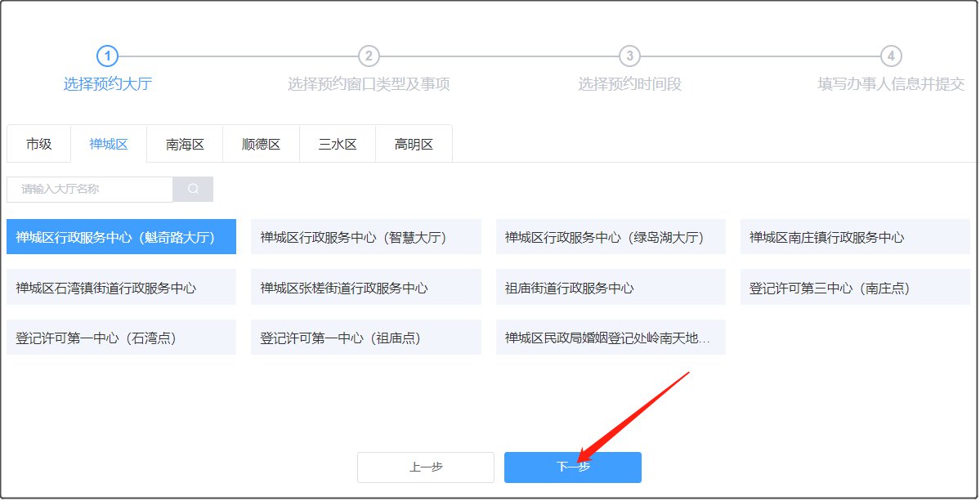Pick 禅城区行政服务中心（绿岛湖大厅）
The image size is (980, 501).
[611, 237]
